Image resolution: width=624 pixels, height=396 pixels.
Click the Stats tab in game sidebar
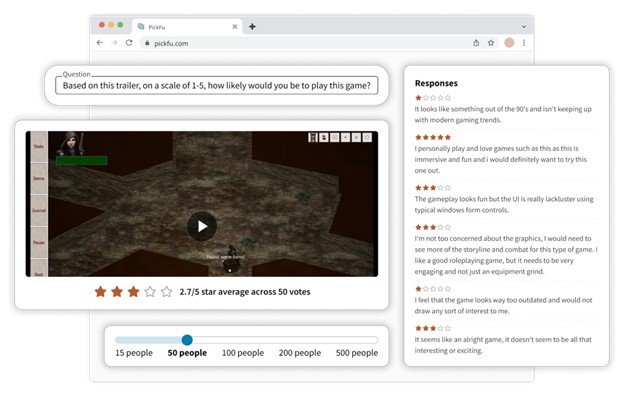click(39, 146)
